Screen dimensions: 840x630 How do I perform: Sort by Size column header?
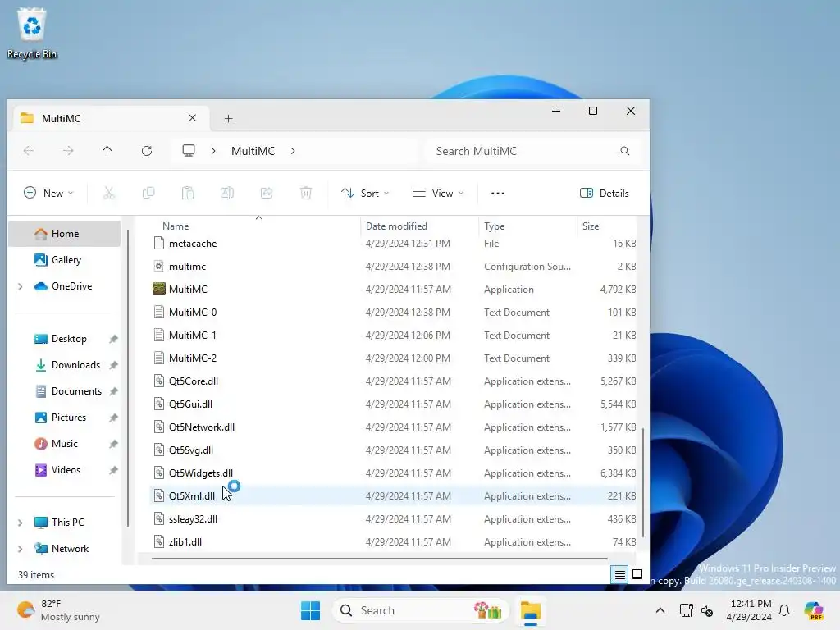[x=608, y=226]
